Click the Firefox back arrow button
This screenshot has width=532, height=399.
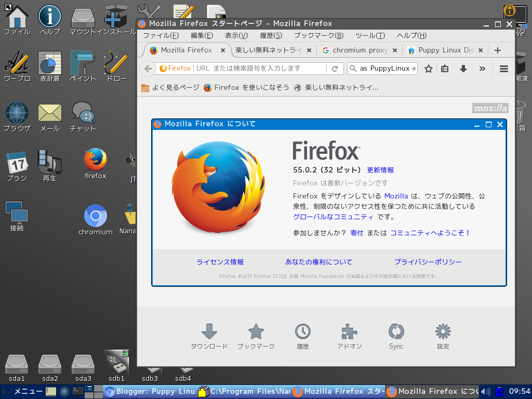[148, 69]
